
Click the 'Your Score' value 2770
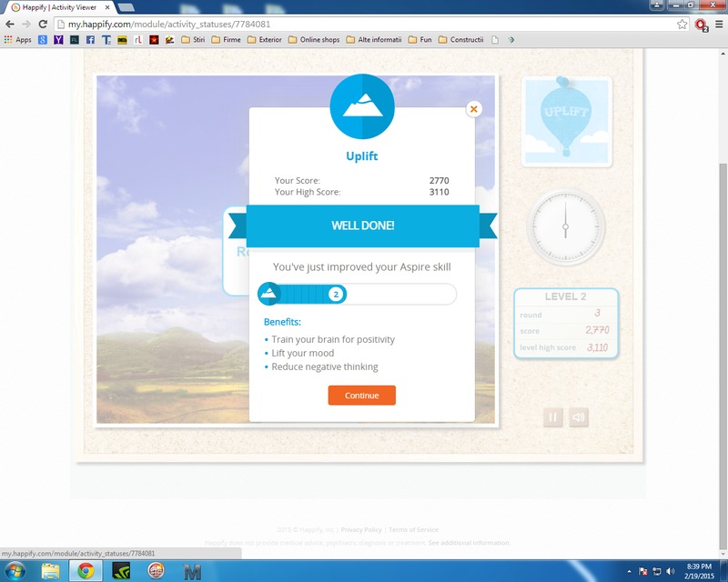coord(439,181)
